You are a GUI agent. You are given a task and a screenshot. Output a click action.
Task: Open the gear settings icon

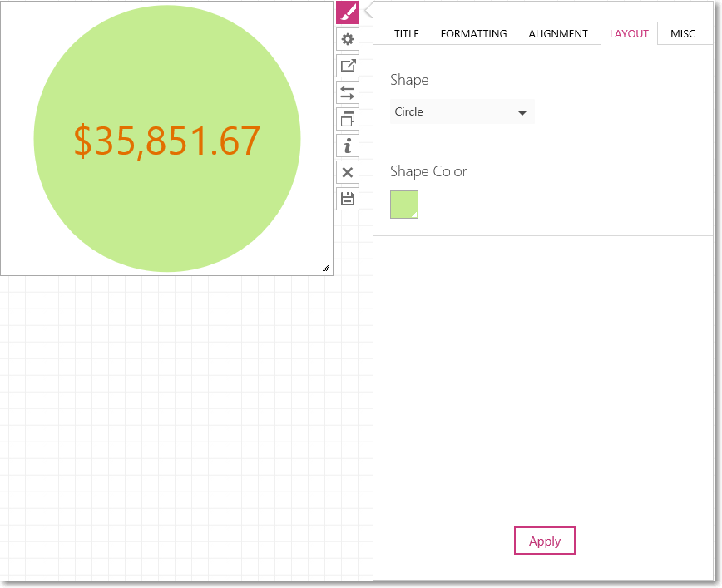pyautogui.click(x=348, y=39)
